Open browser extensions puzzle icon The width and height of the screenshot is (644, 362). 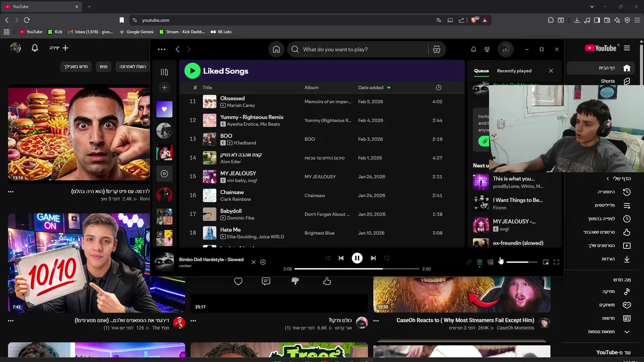click(551, 20)
